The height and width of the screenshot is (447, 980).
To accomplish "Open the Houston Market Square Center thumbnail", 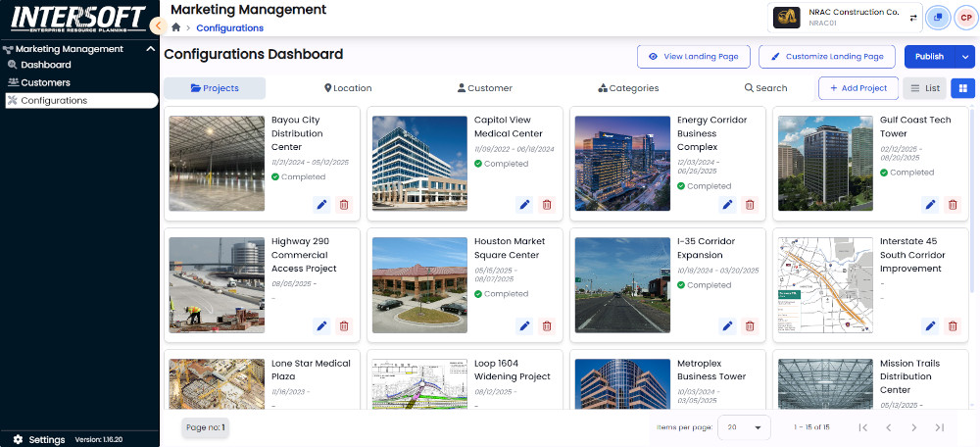I will pos(419,285).
